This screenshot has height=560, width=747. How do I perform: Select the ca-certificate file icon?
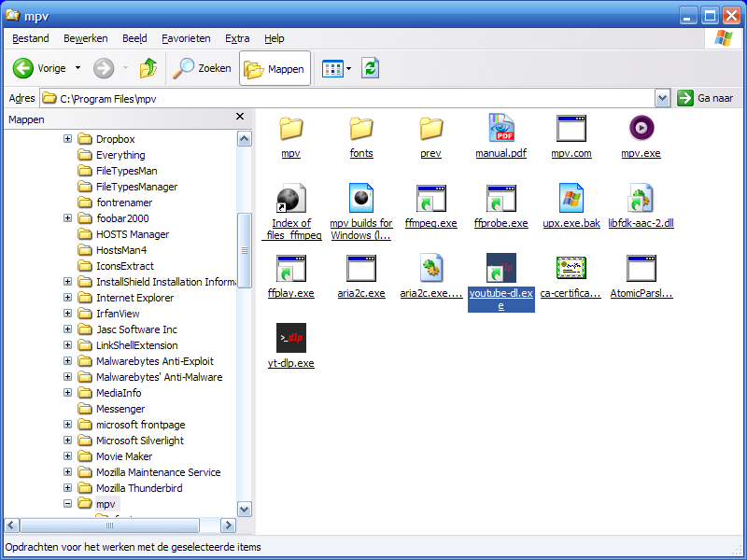pos(571,268)
